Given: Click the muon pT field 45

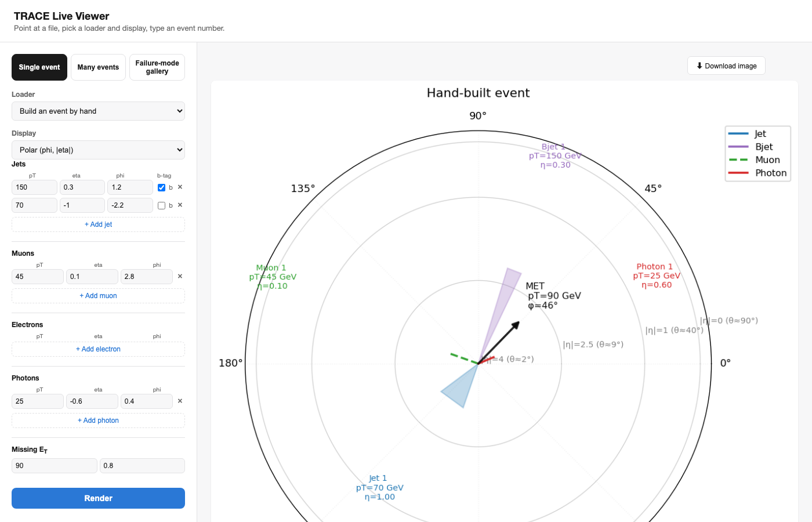Looking at the screenshot, I should [38, 277].
